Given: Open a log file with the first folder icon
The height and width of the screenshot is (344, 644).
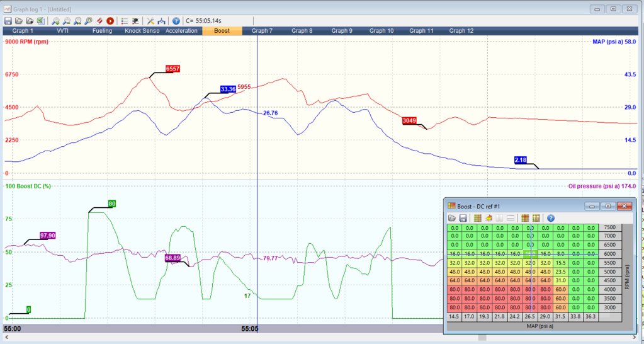Looking at the screenshot, I should coord(18,21).
